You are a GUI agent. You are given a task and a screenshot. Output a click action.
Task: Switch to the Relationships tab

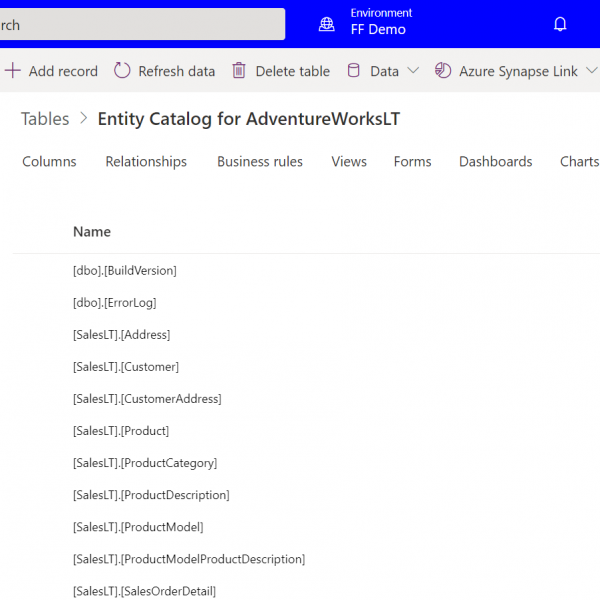pyautogui.click(x=146, y=162)
